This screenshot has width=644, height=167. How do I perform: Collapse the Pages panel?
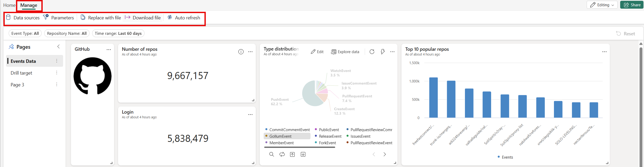coord(58,47)
